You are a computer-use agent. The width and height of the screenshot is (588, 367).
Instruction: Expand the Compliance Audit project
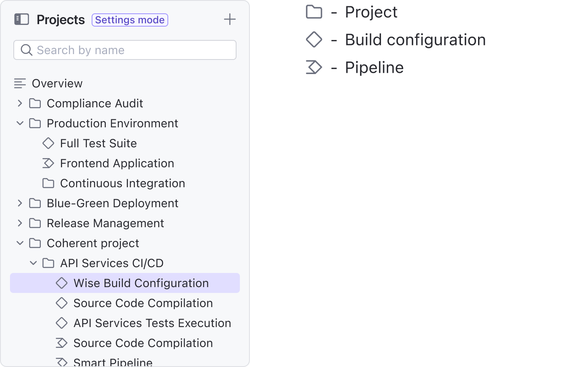tap(20, 103)
